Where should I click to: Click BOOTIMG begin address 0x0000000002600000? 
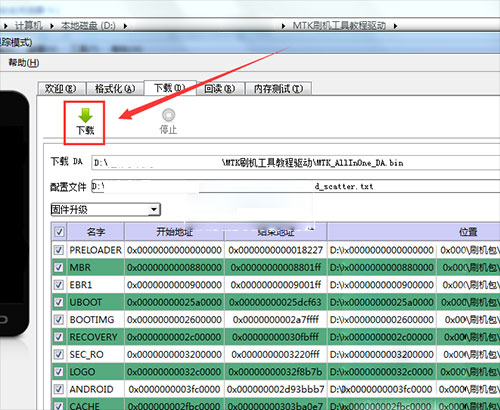pyautogui.click(x=174, y=319)
